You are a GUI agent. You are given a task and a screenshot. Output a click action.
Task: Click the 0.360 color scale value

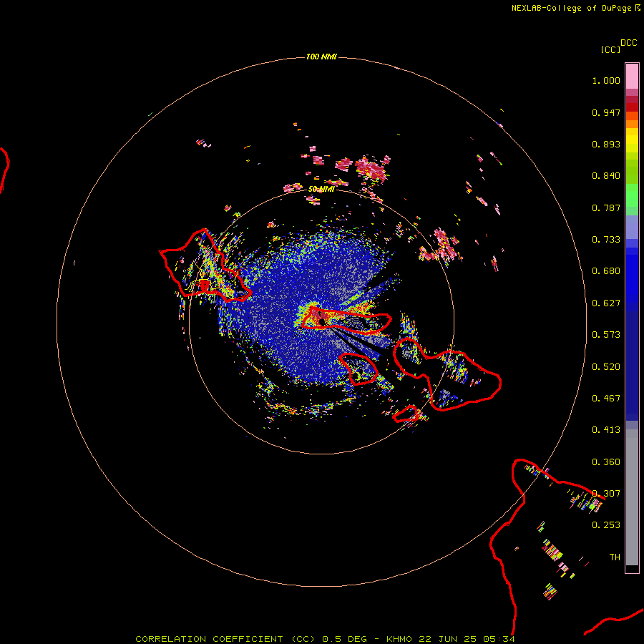(x=606, y=462)
